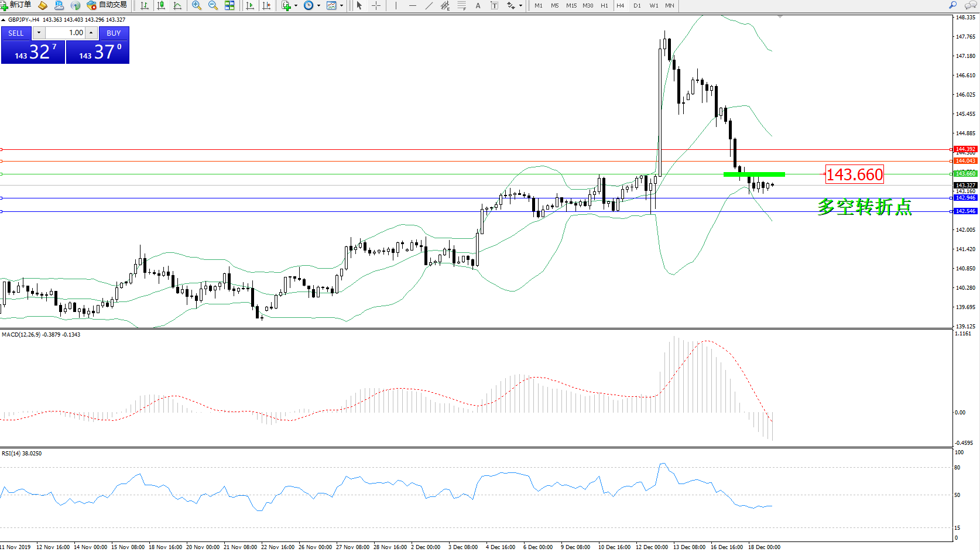Image resolution: width=980 pixels, height=552 pixels.
Task: Switch to the H1 timeframe
Action: [604, 5]
